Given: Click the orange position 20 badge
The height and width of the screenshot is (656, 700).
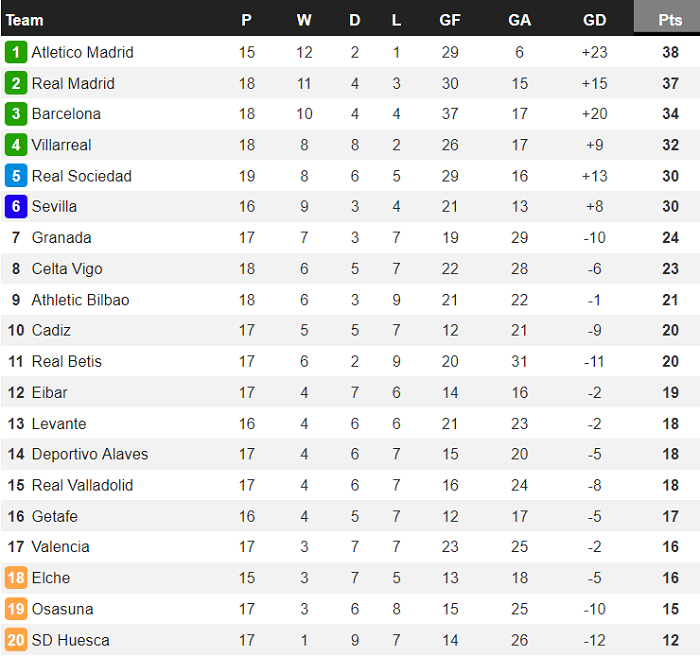Looking at the screenshot, I should point(15,640).
